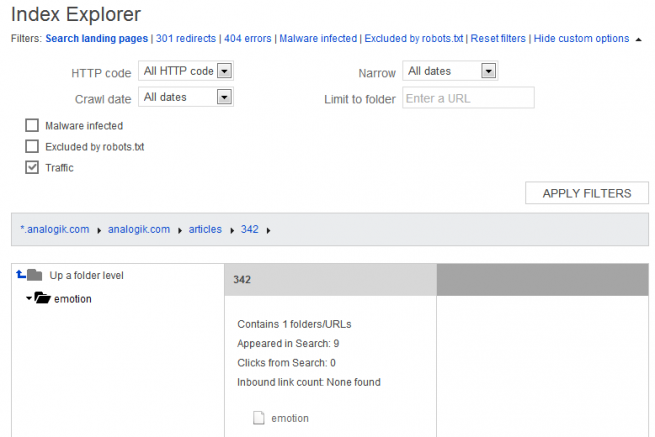The width and height of the screenshot is (655, 437).
Task: Enable the Malware infected checkbox
Action: tap(32, 125)
